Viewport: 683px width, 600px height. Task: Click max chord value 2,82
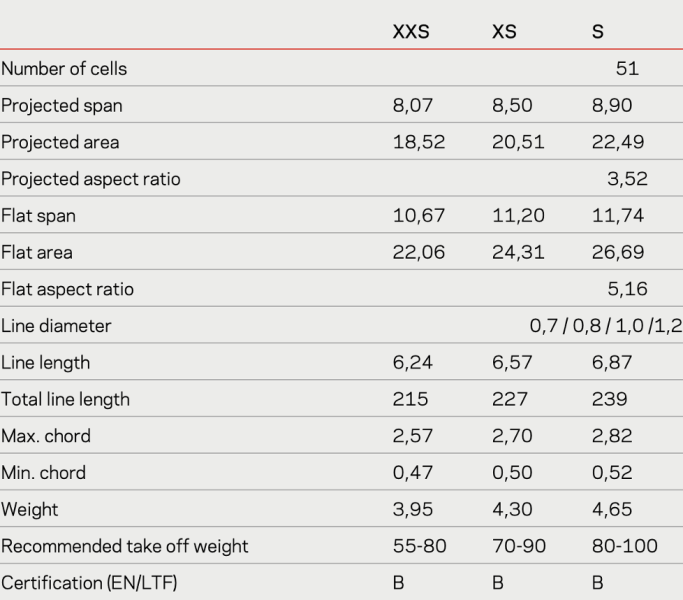612,437
